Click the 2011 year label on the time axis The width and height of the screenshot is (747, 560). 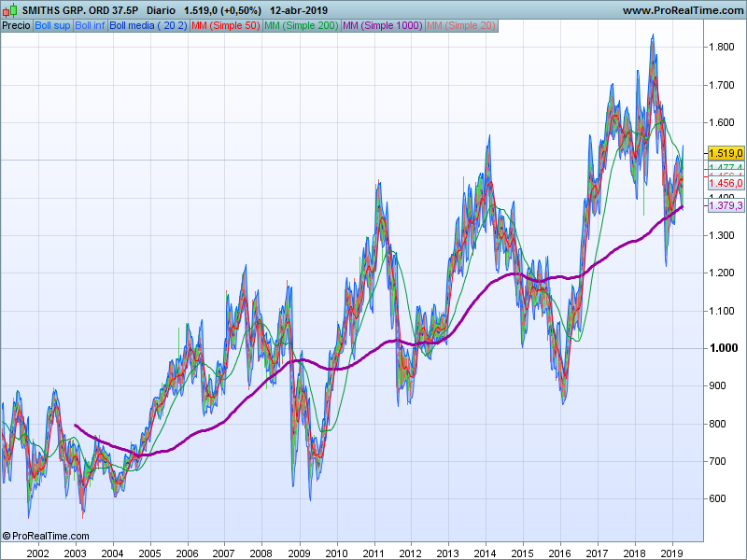tap(373, 553)
